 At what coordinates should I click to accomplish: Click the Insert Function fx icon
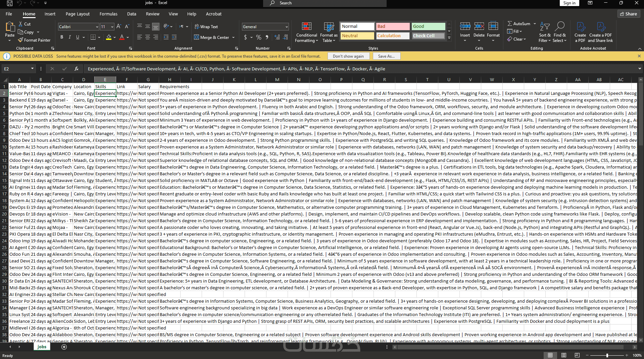coord(77,69)
